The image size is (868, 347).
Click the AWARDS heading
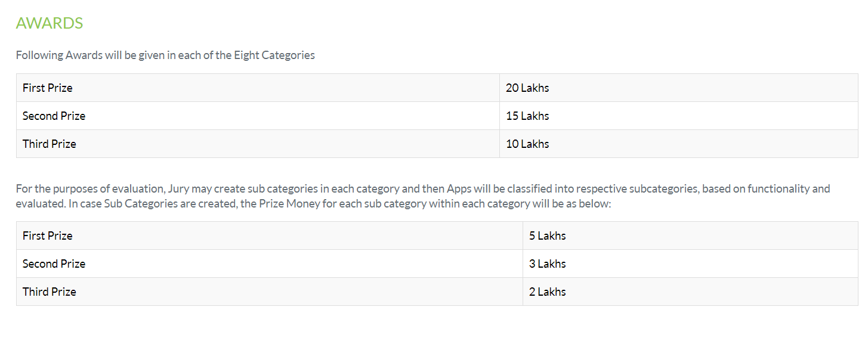(50, 23)
